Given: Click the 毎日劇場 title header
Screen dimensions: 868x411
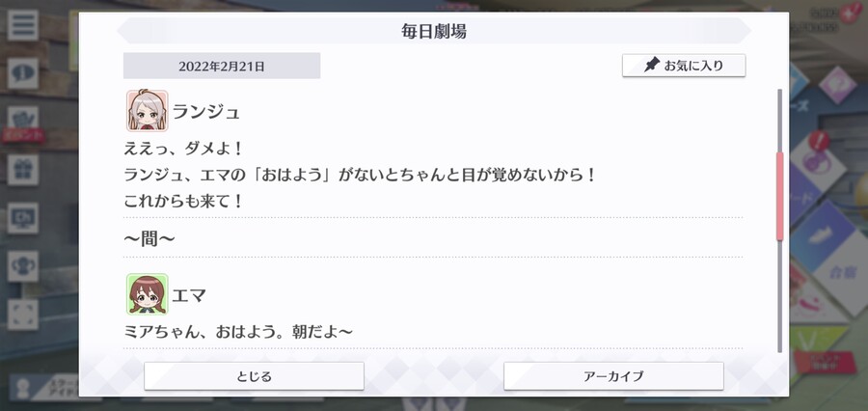Looking at the screenshot, I should point(434,31).
